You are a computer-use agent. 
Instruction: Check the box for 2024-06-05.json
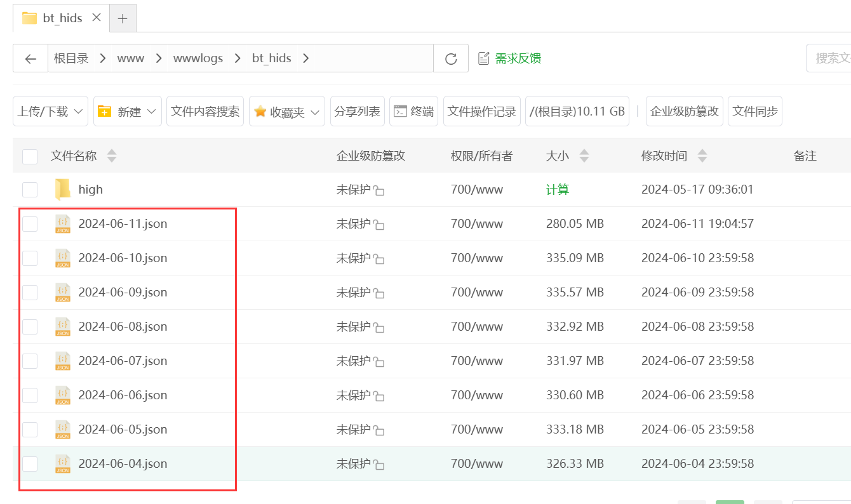(x=30, y=429)
